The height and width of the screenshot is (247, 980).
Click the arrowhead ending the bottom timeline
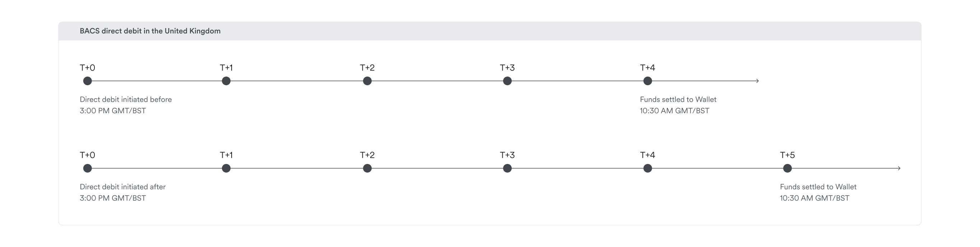click(898, 168)
